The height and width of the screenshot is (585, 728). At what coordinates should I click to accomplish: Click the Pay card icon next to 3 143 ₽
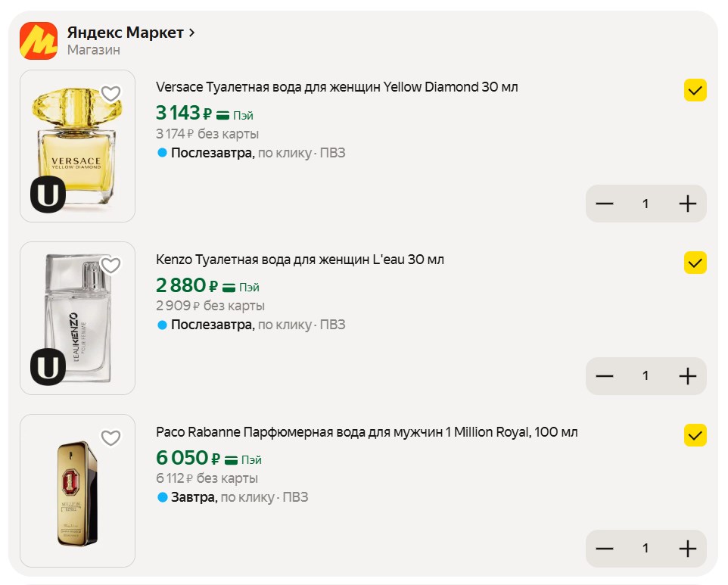pyautogui.click(x=222, y=115)
